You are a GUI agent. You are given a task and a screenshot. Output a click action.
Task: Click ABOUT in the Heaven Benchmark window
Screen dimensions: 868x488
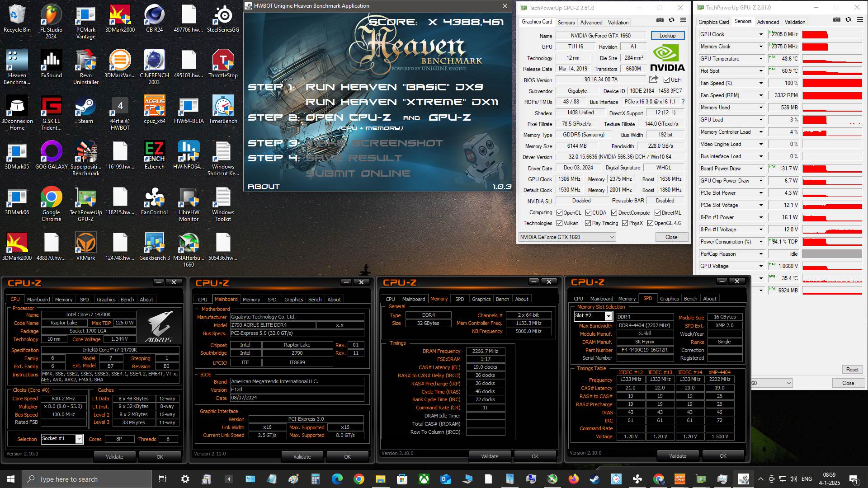264,187
